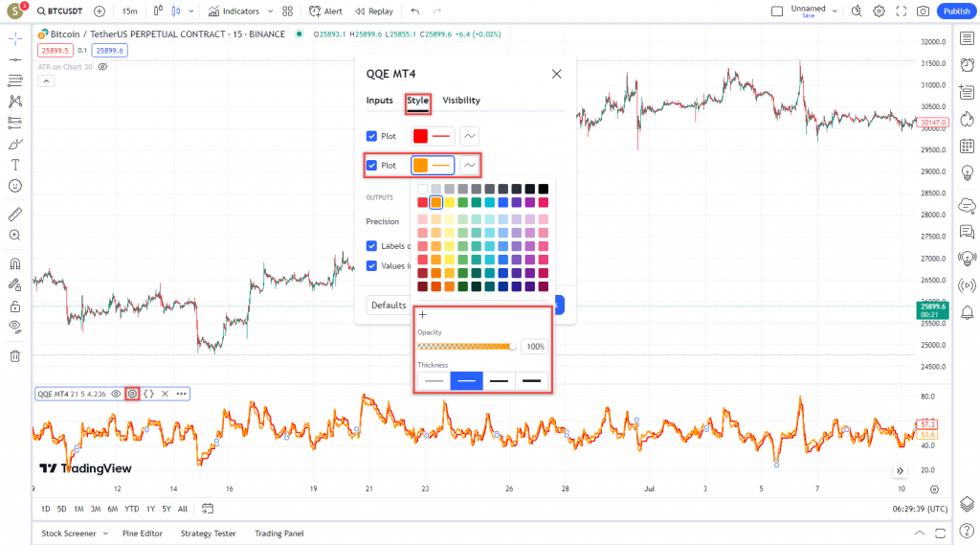This screenshot has height=545, width=980.
Task: Open QQE MT4 source code braces
Action: [148, 394]
